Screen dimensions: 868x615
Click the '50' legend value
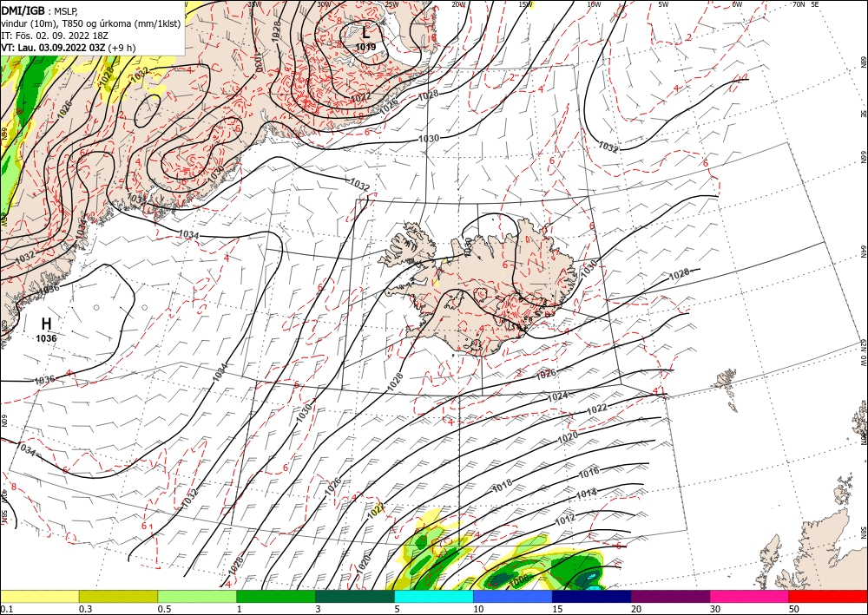click(x=794, y=609)
